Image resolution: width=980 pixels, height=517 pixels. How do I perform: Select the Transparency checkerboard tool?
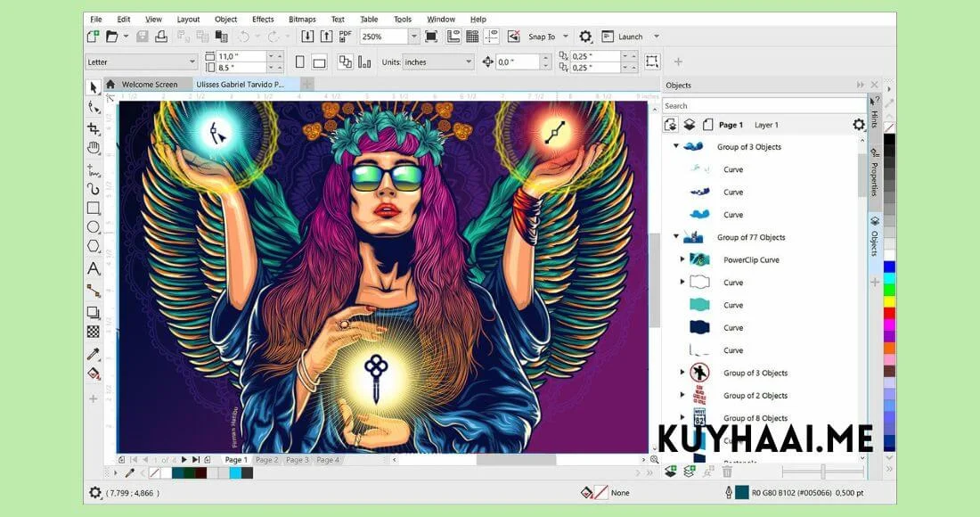[94, 332]
